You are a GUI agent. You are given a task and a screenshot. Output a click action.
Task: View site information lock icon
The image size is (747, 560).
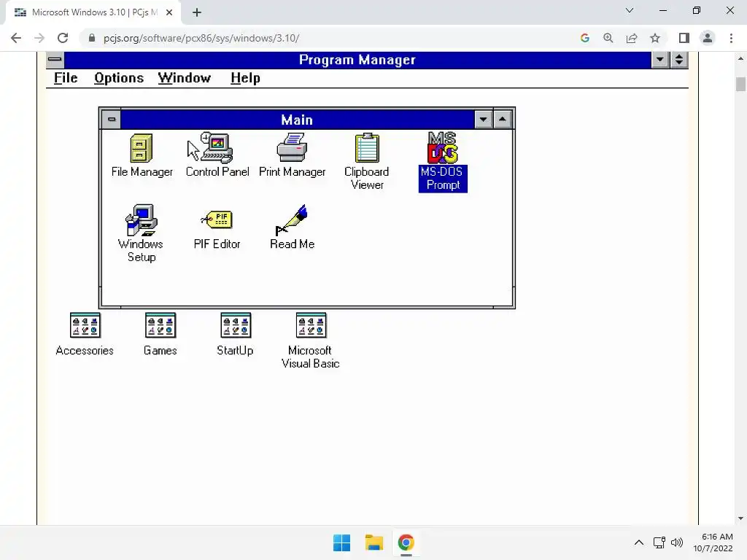coord(92,38)
